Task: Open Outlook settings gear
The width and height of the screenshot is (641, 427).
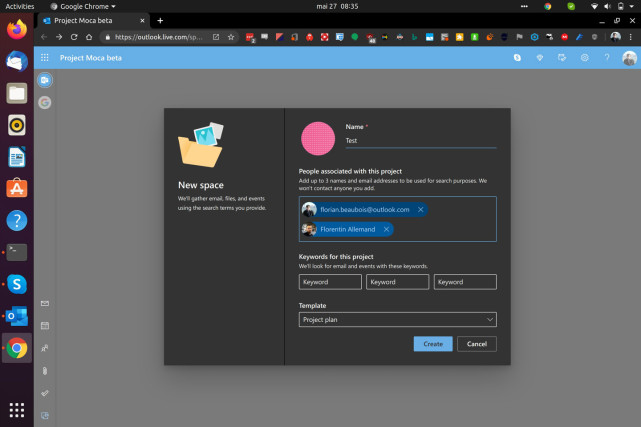Action: tap(585, 58)
